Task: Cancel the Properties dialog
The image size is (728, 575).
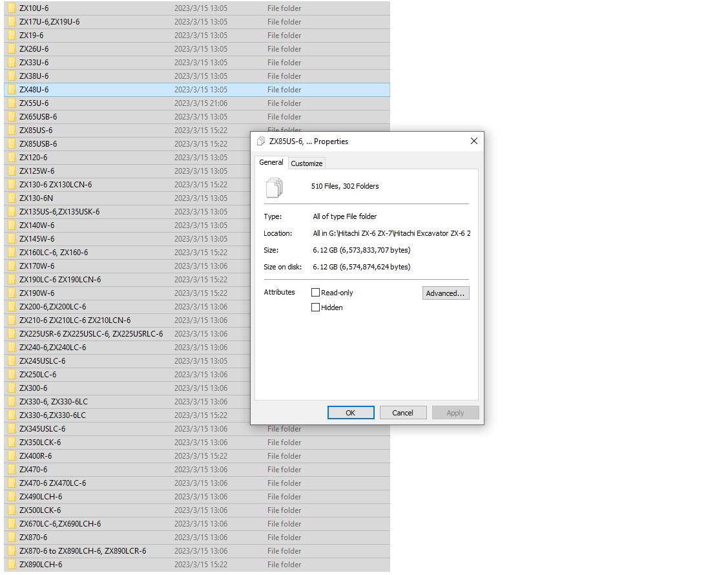Action: coord(402,413)
